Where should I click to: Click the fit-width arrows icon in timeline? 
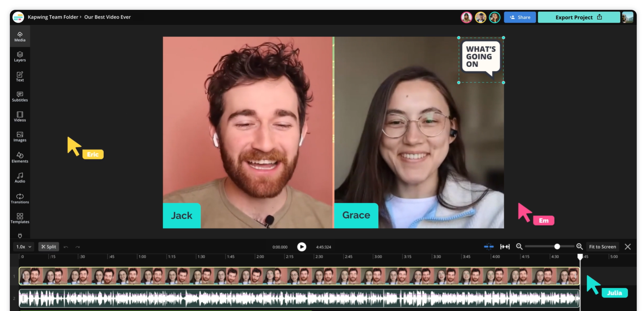click(505, 247)
